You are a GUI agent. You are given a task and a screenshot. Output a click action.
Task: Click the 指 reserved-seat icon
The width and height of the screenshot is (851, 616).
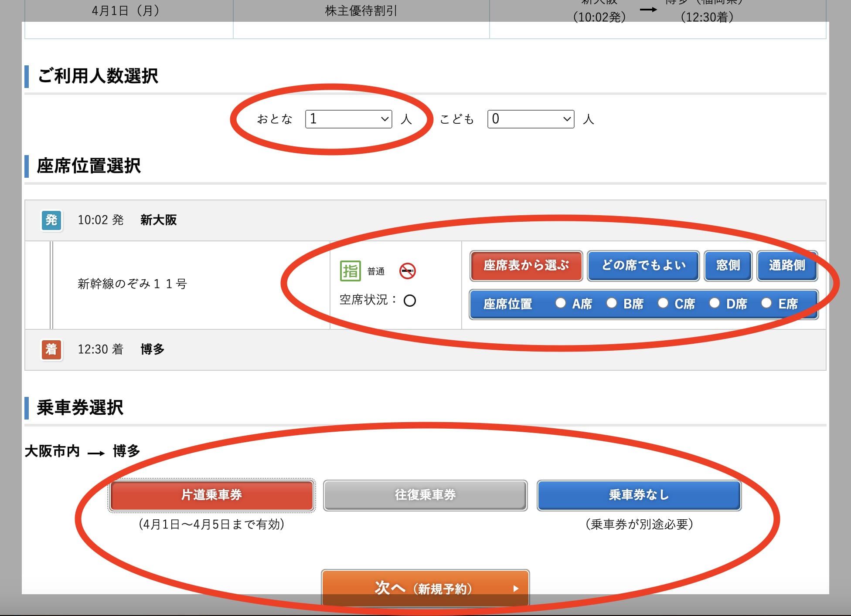[350, 270]
